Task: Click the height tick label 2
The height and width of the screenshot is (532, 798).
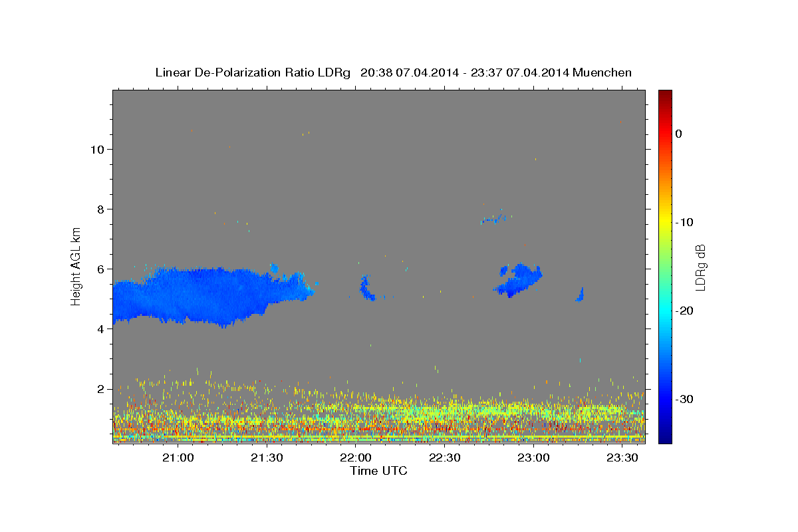Action: coord(101,388)
